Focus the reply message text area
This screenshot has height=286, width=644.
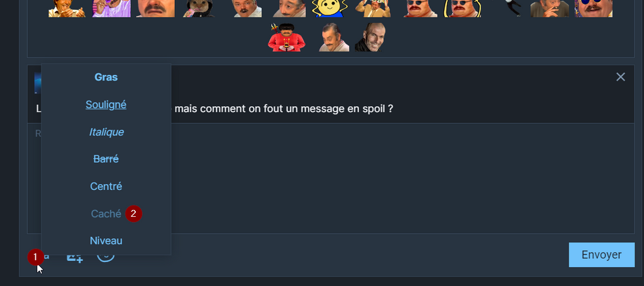tap(331, 179)
